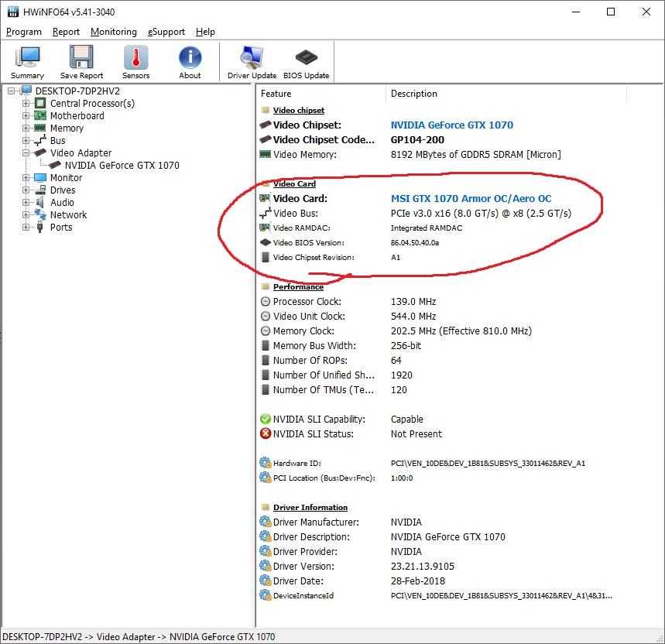
Task: Expand the Central Processor(s) node
Action: coord(26,103)
